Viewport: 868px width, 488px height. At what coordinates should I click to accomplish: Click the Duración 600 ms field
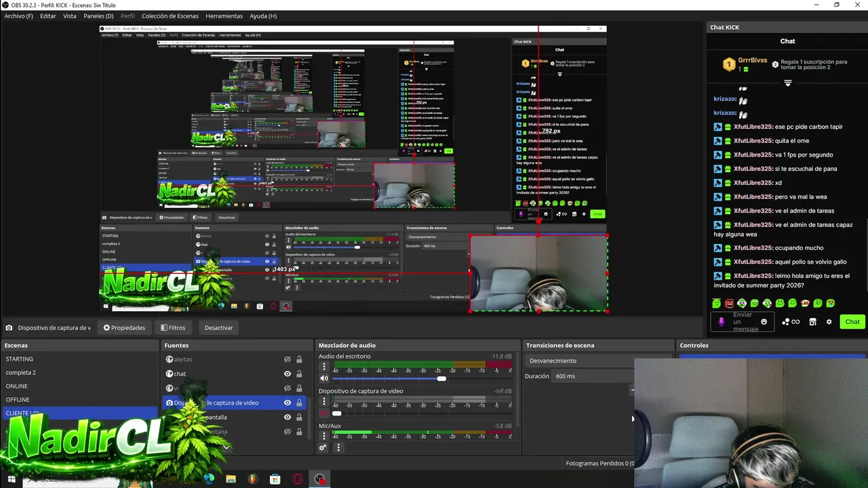593,376
